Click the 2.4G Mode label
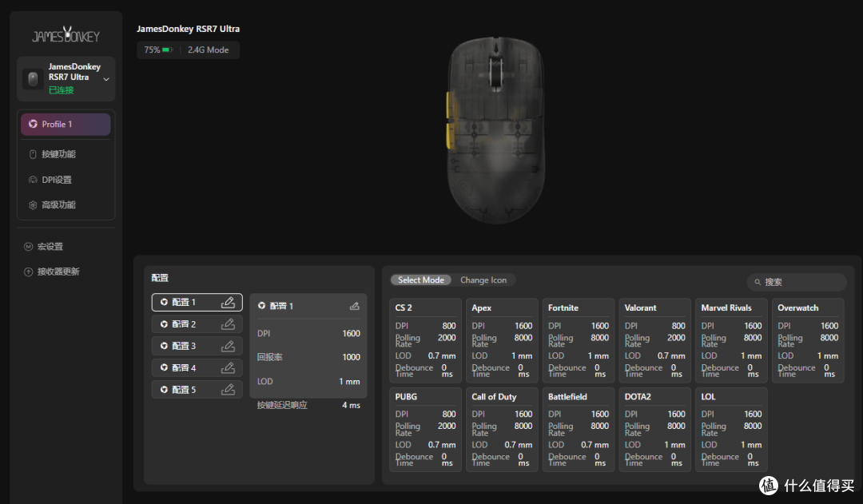Screen dimensions: 863x504 [208, 50]
